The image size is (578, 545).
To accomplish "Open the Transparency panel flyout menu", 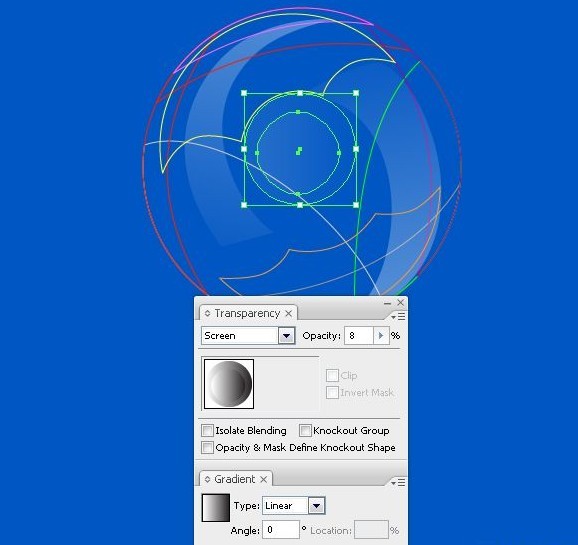I will pos(398,316).
